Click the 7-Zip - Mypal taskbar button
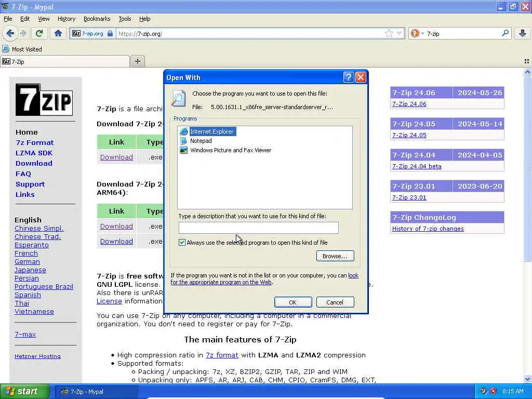Screen dimensions: 532x399 (96, 392)
